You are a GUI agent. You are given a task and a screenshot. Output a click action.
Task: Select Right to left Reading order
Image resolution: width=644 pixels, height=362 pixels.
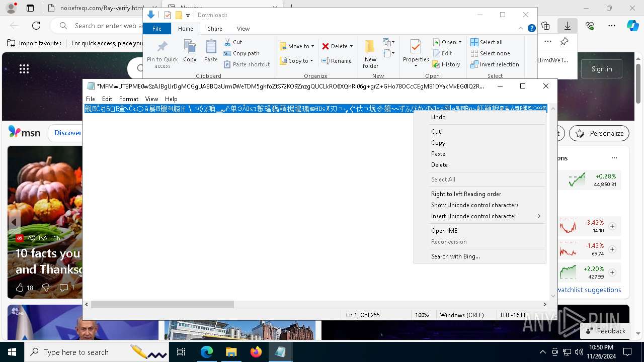[x=479, y=194]
